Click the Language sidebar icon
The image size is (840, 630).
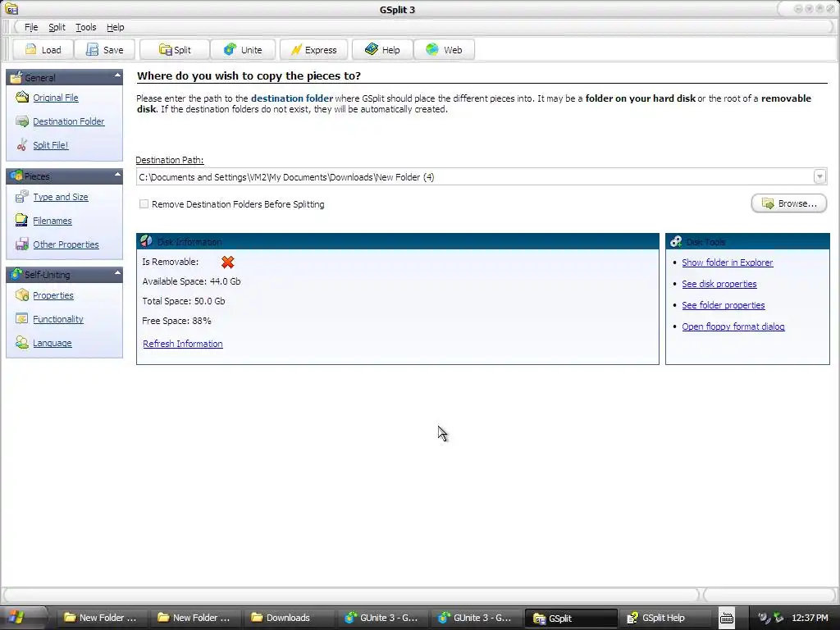[22, 343]
